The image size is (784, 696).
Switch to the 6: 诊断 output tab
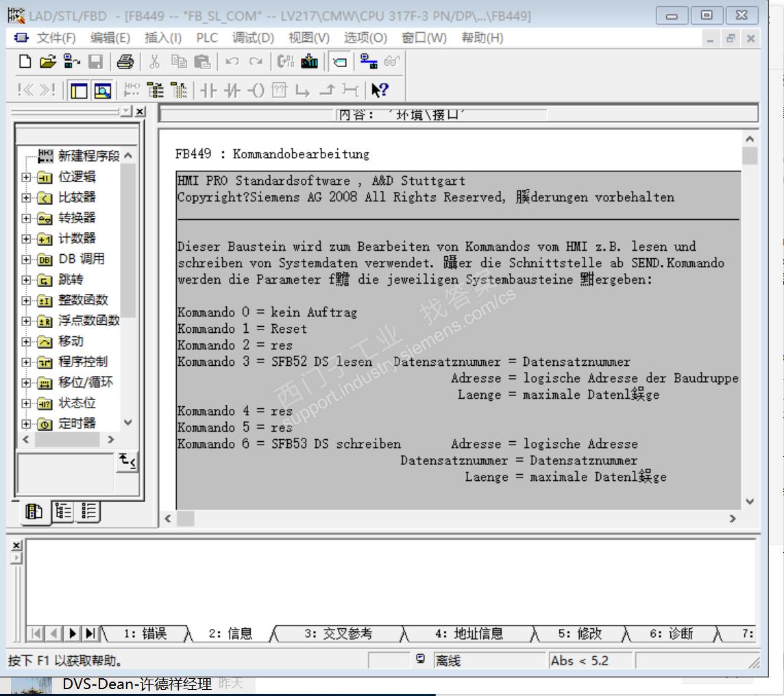(x=671, y=634)
